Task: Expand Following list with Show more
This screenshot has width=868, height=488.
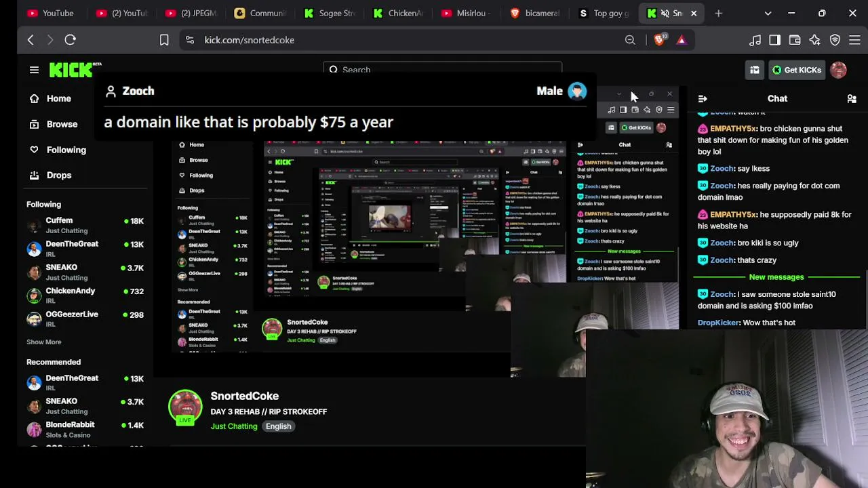Action: pyautogui.click(x=43, y=342)
